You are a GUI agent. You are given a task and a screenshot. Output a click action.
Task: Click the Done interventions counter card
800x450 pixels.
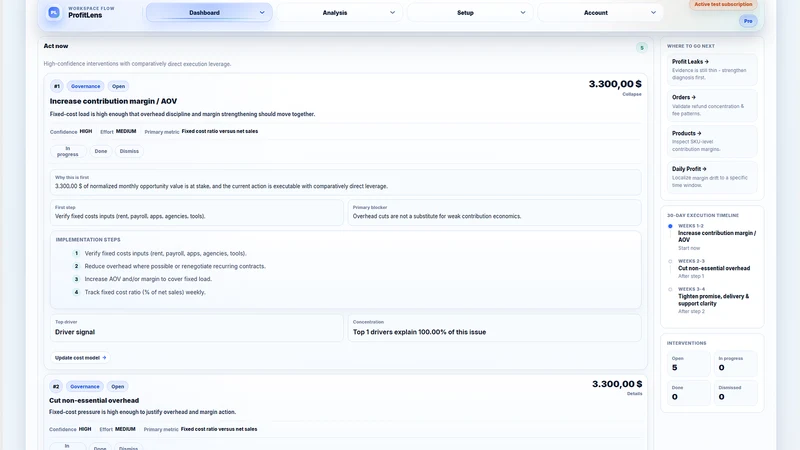(x=688, y=393)
